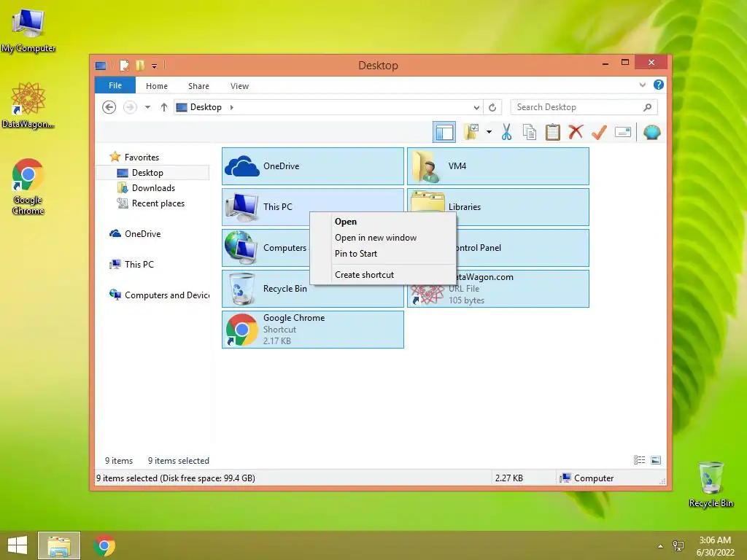
Task: Open Customize Quick Access Toolbar dropdown
Action: point(155,66)
